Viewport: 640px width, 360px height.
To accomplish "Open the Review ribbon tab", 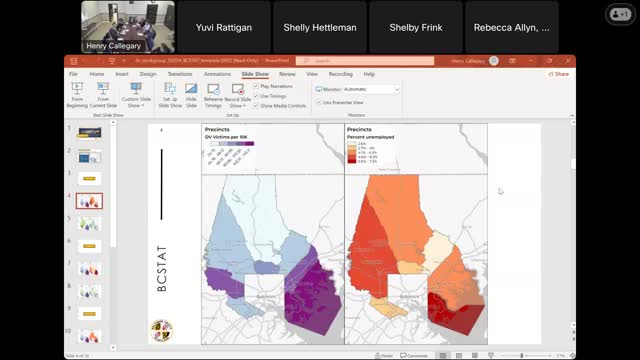I will click(287, 74).
